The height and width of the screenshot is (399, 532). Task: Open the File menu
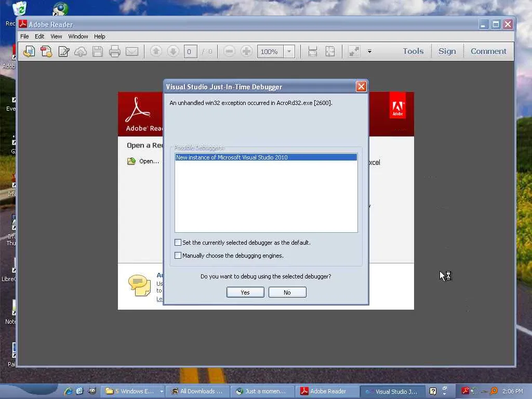click(24, 36)
